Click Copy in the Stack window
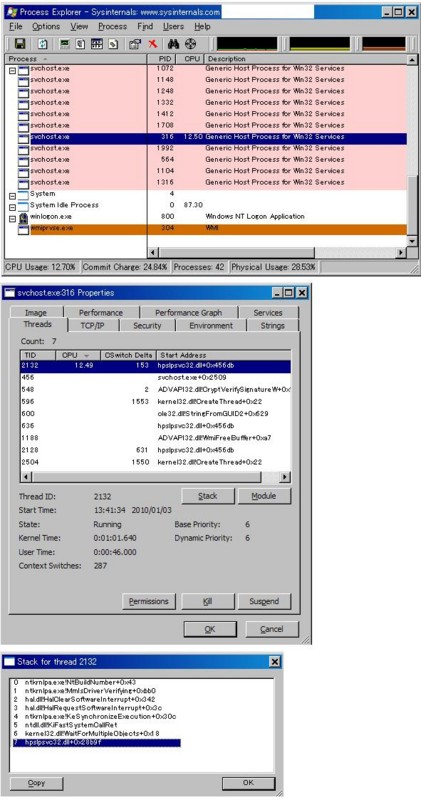 coord(37,783)
